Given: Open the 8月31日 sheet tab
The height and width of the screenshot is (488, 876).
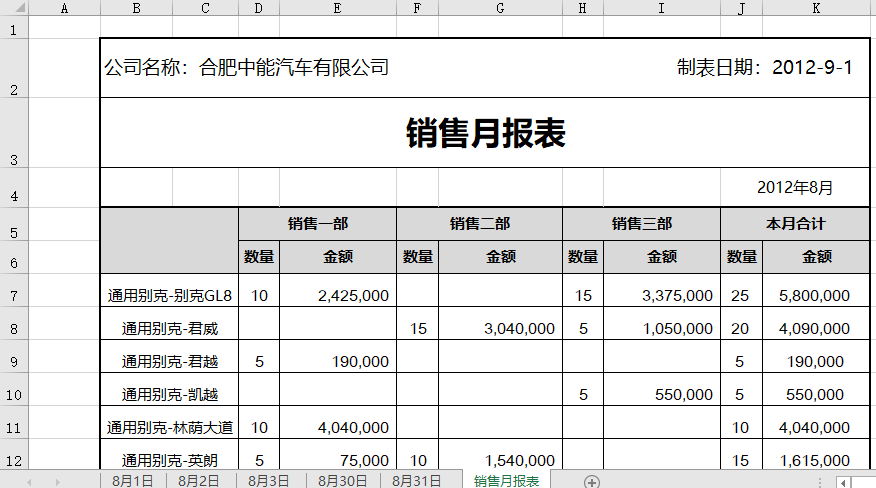Looking at the screenshot, I should [416, 481].
